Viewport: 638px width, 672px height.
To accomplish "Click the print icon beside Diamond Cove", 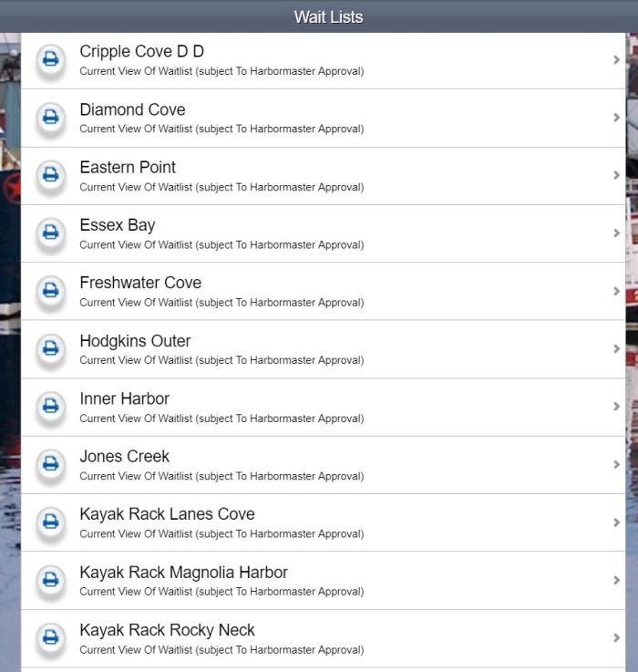I will (x=51, y=118).
